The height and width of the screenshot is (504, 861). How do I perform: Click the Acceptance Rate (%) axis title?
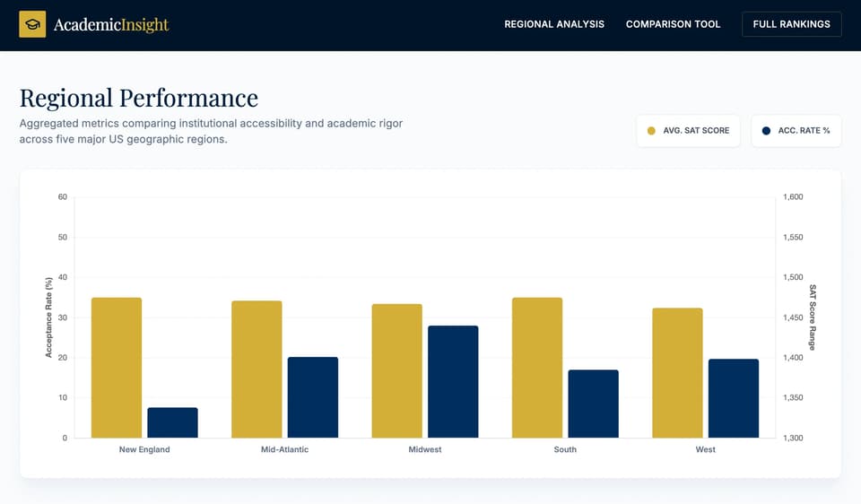48,317
